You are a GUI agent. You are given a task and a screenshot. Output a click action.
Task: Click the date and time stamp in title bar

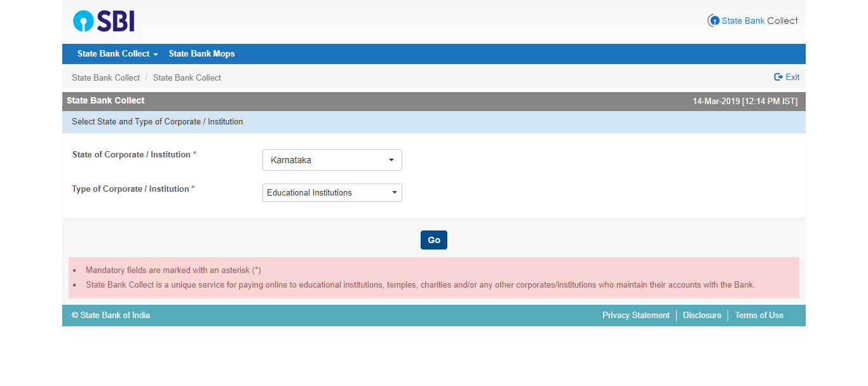click(745, 102)
